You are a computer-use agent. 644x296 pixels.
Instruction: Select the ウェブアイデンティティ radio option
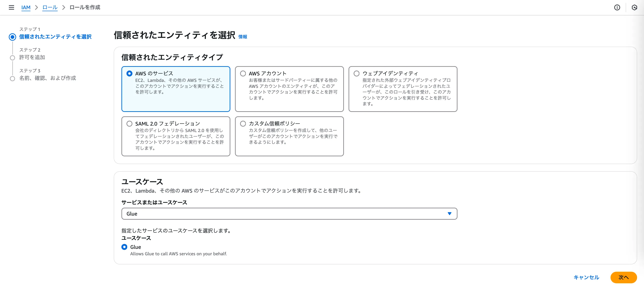356,73
